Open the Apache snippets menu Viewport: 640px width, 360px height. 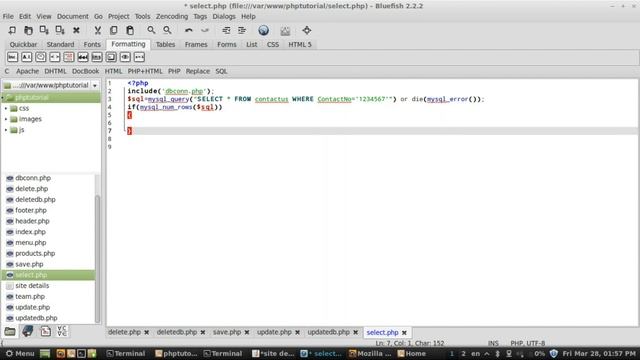click(x=27, y=71)
